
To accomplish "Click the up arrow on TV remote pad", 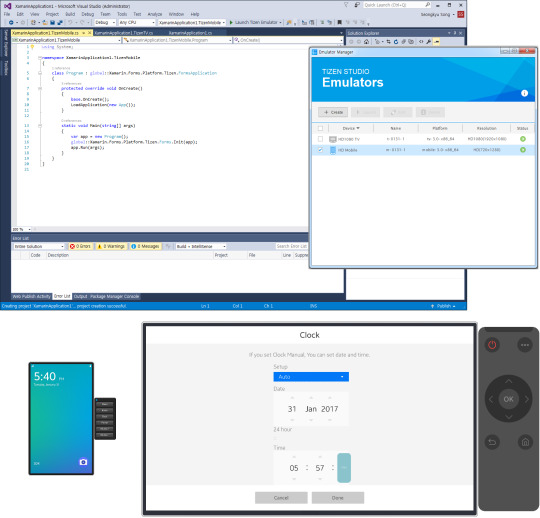I will click(x=509, y=381).
